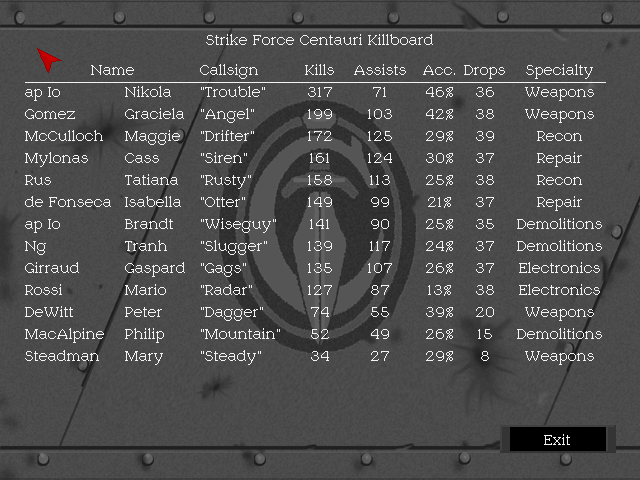Click the first name Cass
Viewport: 640px width, 480px height.
(142, 158)
